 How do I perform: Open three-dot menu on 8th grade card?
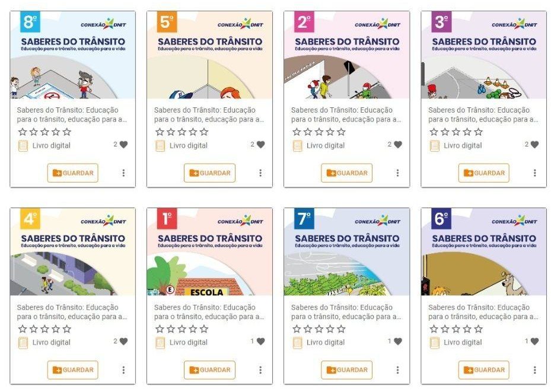(x=123, y=173)
